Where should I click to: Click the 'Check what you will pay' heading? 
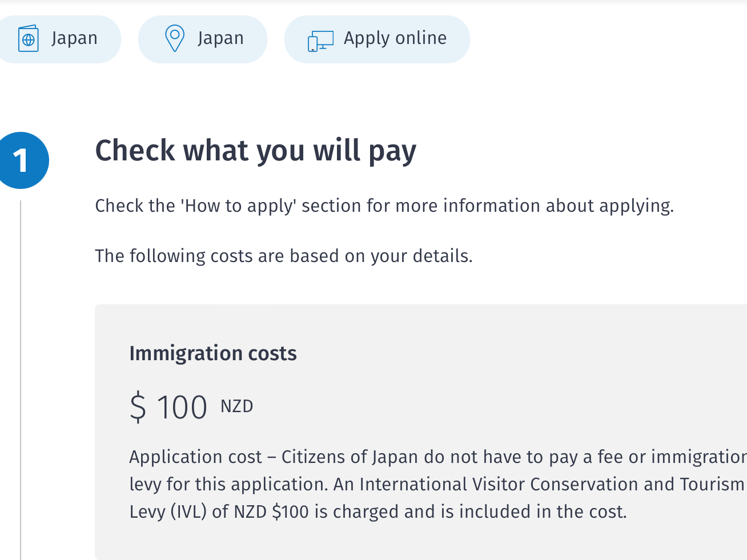(x=255, y=151)
